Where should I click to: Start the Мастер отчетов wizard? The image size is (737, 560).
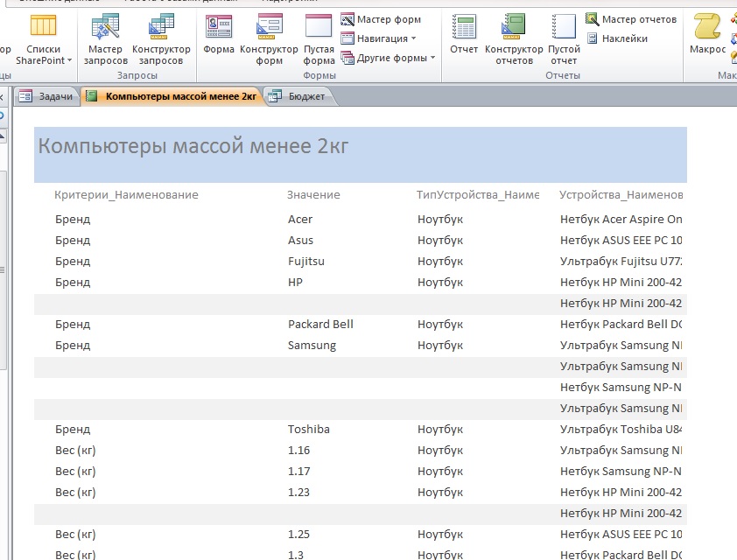[631, 19]
